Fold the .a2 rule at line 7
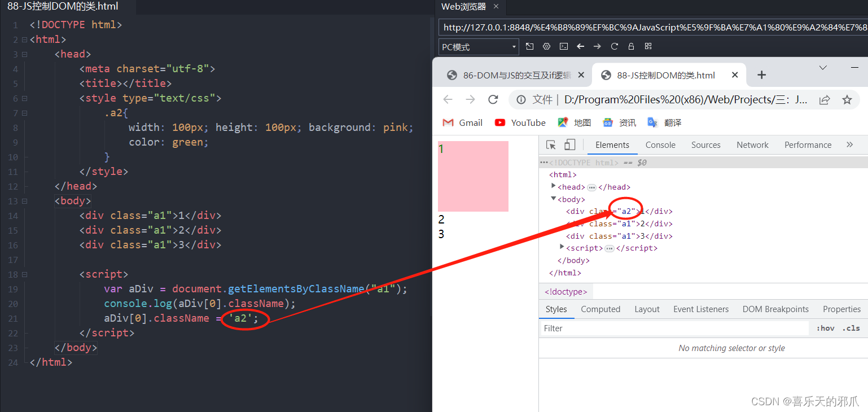Image resolution: width=868 pixels, height=412 pixels. pos(24,113)
